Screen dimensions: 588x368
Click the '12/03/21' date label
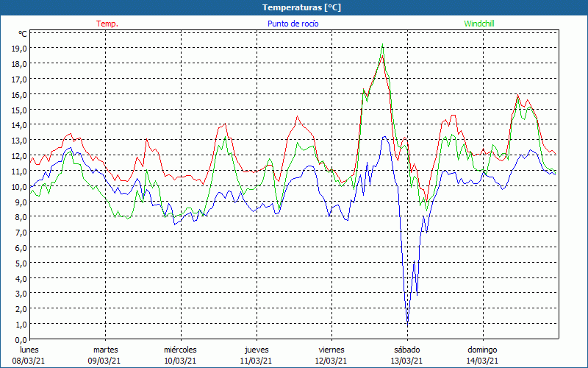coord(331,361)
